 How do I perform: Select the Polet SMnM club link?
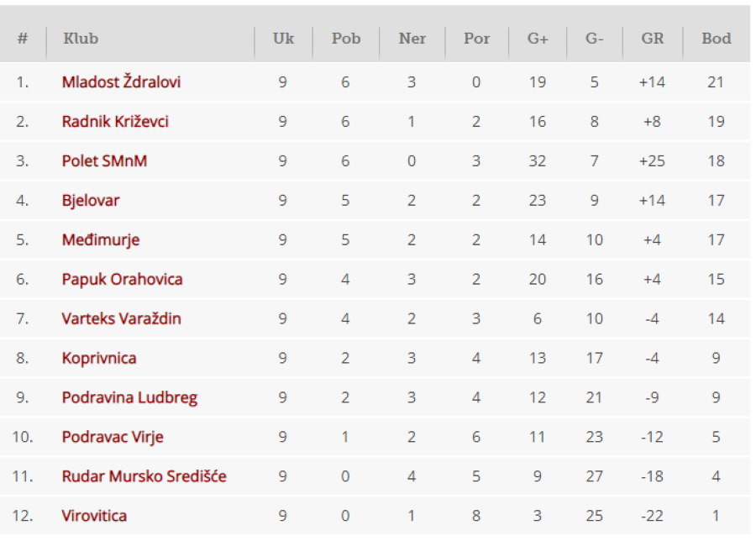click(x=104, y=161)
